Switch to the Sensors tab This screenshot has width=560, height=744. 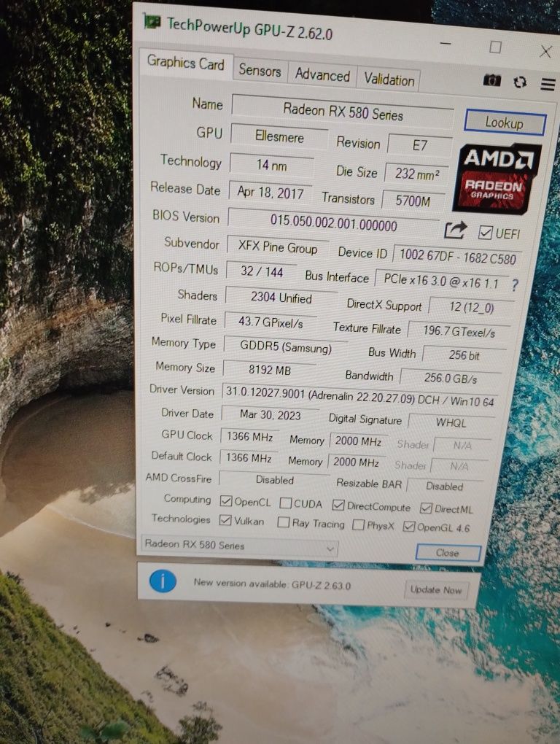[260, 70]
